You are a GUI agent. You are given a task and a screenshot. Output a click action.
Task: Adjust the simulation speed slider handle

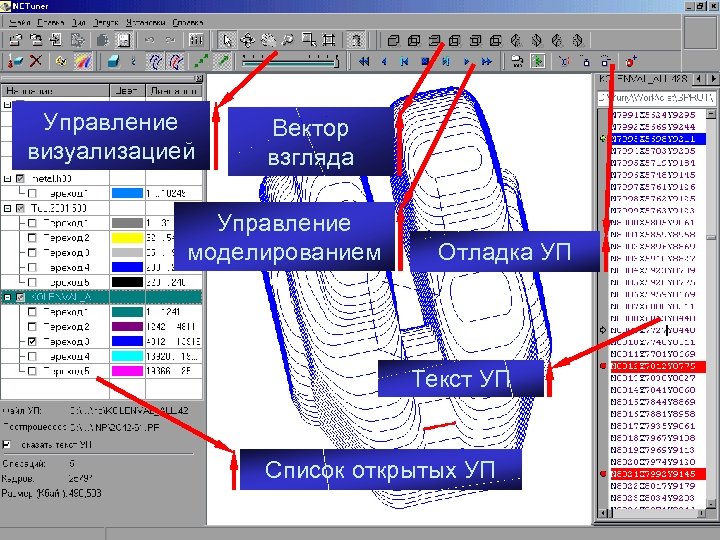point(337,61)
